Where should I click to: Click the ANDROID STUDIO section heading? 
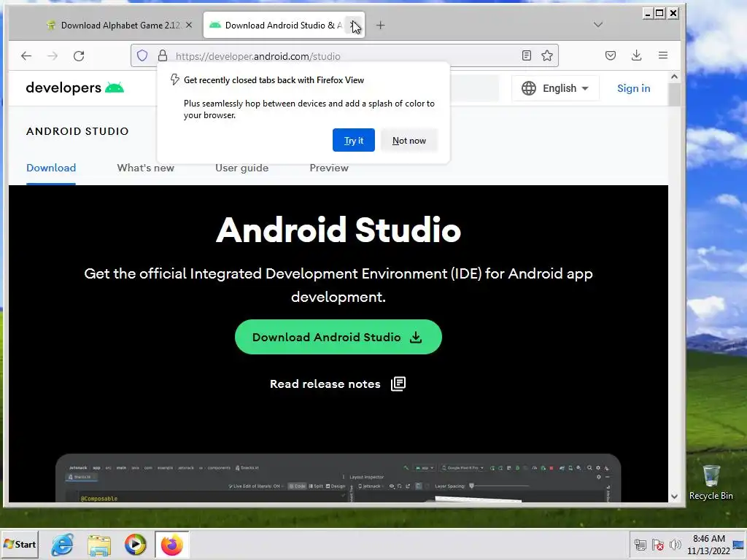point(77,131)
